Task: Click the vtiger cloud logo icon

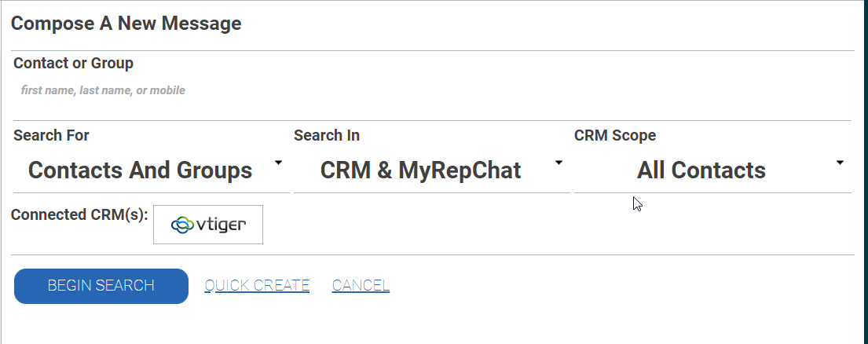Action: (x=182, y=225)
